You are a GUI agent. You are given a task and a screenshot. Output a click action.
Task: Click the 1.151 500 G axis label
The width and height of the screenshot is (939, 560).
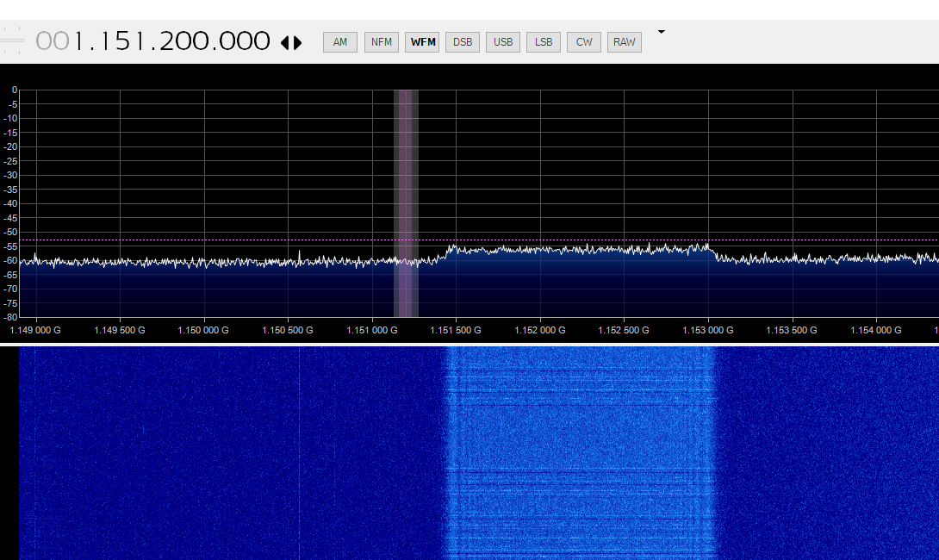[x=456, y=330]
